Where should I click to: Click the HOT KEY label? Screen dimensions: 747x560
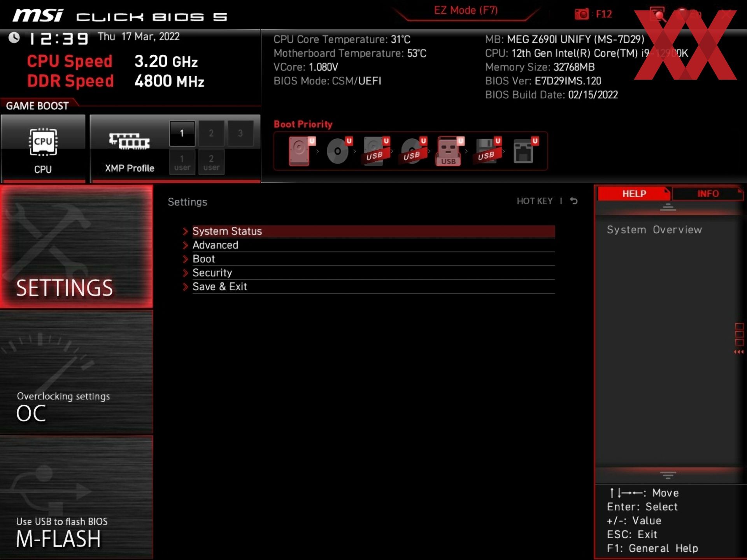coord(535,201)
